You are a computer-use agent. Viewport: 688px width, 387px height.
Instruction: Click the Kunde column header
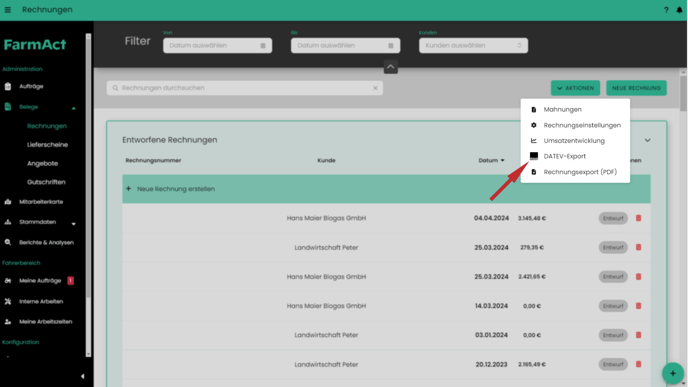point(326,161)
